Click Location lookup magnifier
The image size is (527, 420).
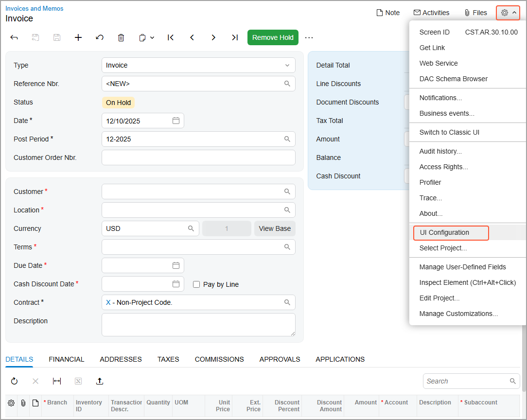287,210
